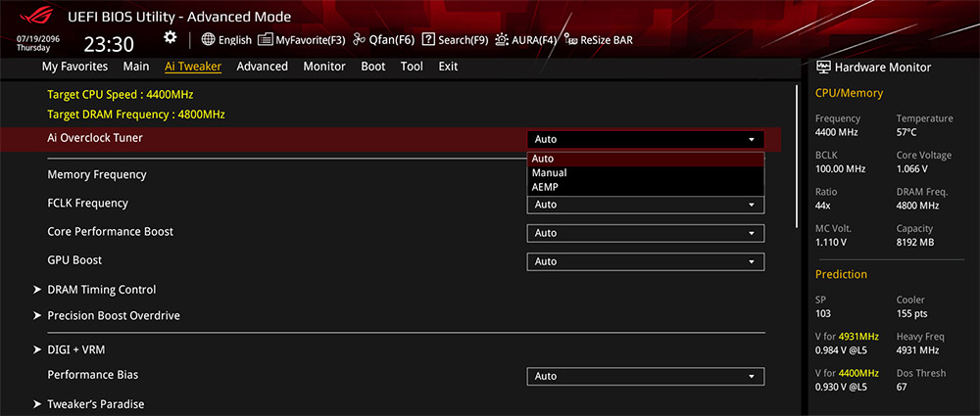Select Manual from the overclock tuner list
The height and width of the screenshot is (416, 980).
549,173
